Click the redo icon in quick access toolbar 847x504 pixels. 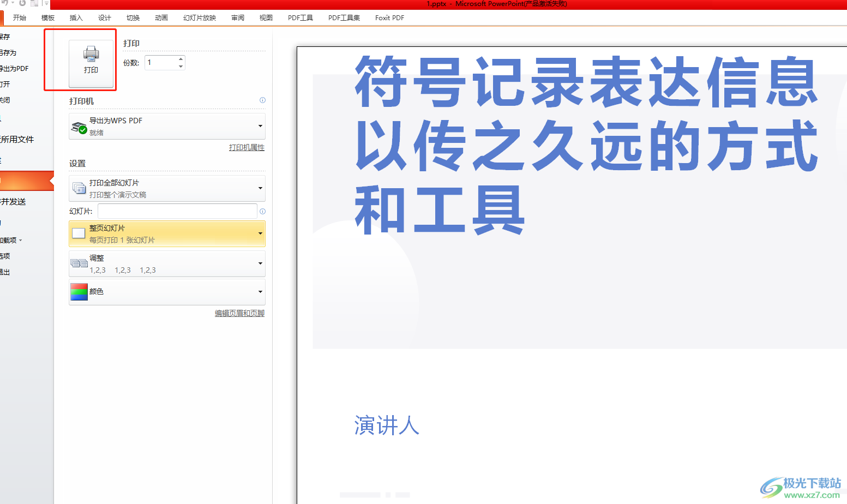coord(22,3)
